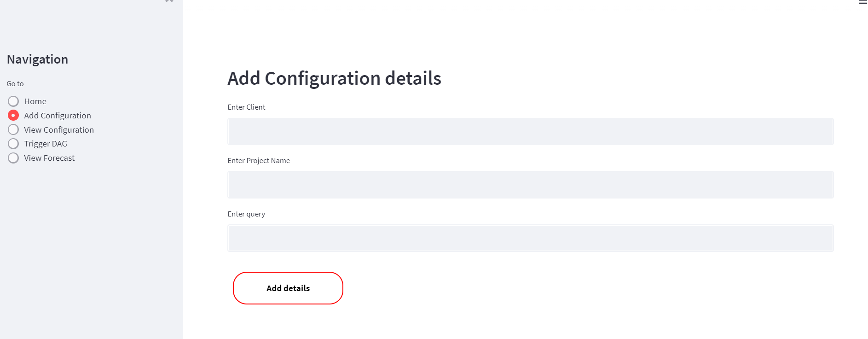Click the 'Go to' sidebar label

[x=15, y=84]
